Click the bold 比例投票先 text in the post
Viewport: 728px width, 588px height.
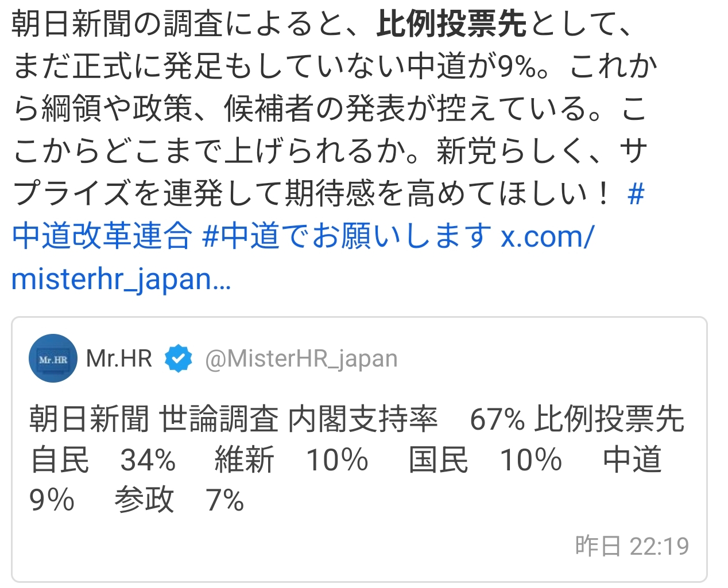(x=451, y=24)
